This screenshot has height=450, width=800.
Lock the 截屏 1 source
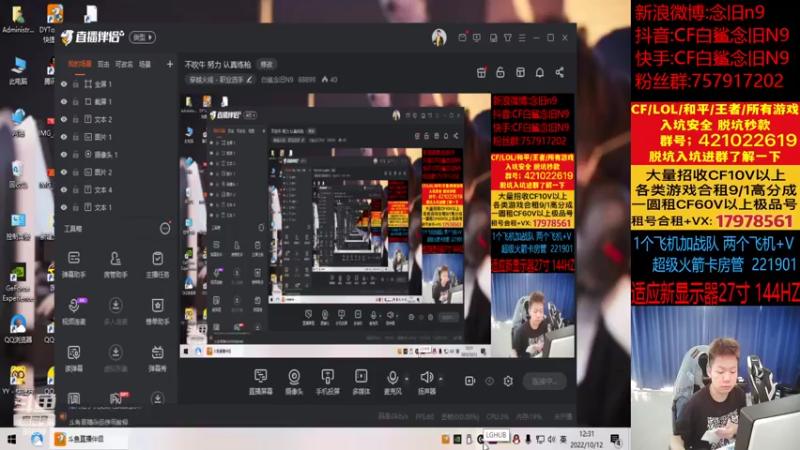(76, 102)
